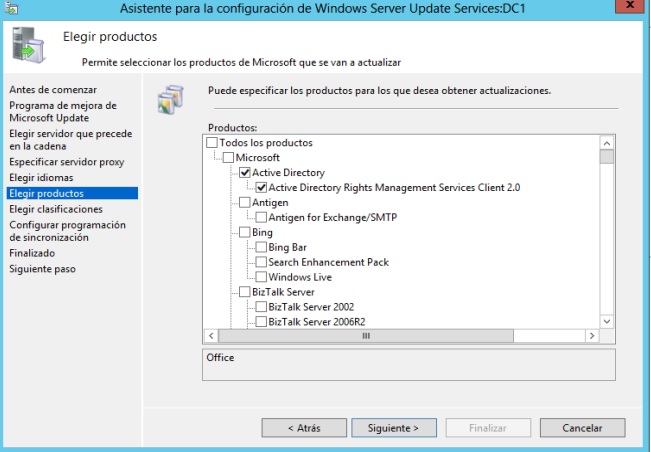Viewport: 651px width, 452px height.
Task: Open Configurar programación de sincronización step
Action: click(67, 231)
